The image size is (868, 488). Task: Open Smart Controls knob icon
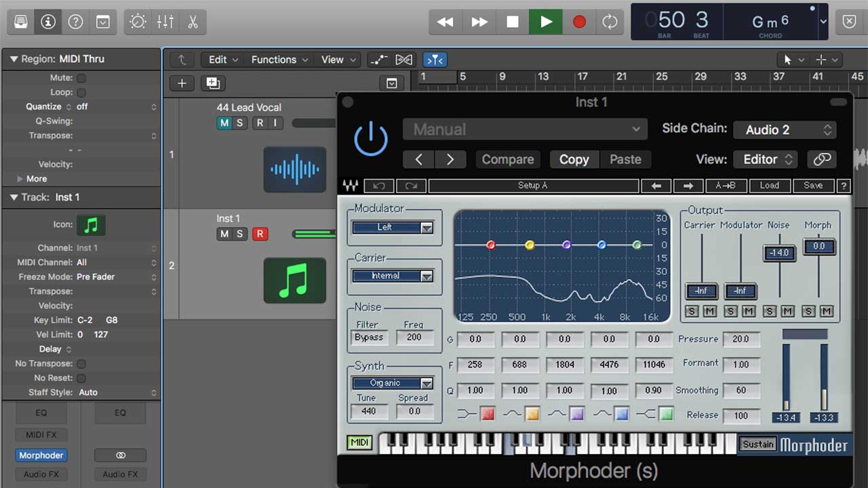(x=138, y=21)
